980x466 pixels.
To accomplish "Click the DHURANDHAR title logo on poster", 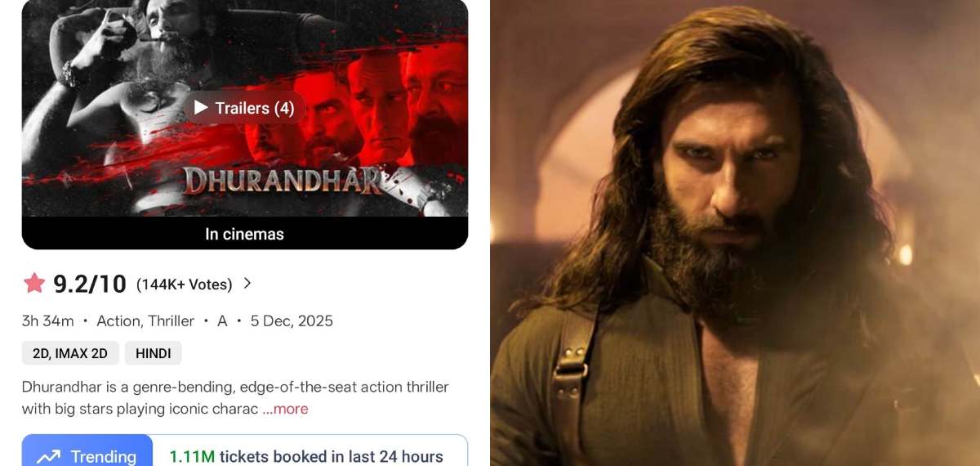I will click(283, 181).
